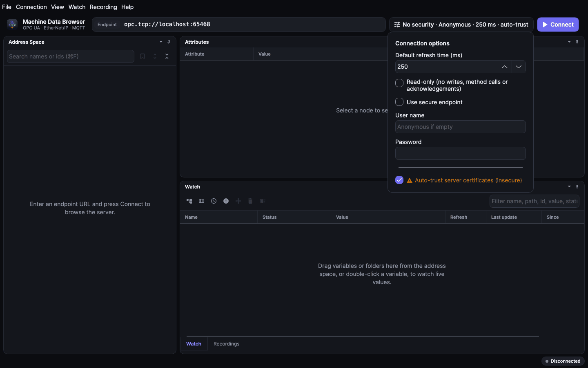Uncheck Auto-trust server certificates
Viewport: 588px width, 368px height.
tap(399, 180)
